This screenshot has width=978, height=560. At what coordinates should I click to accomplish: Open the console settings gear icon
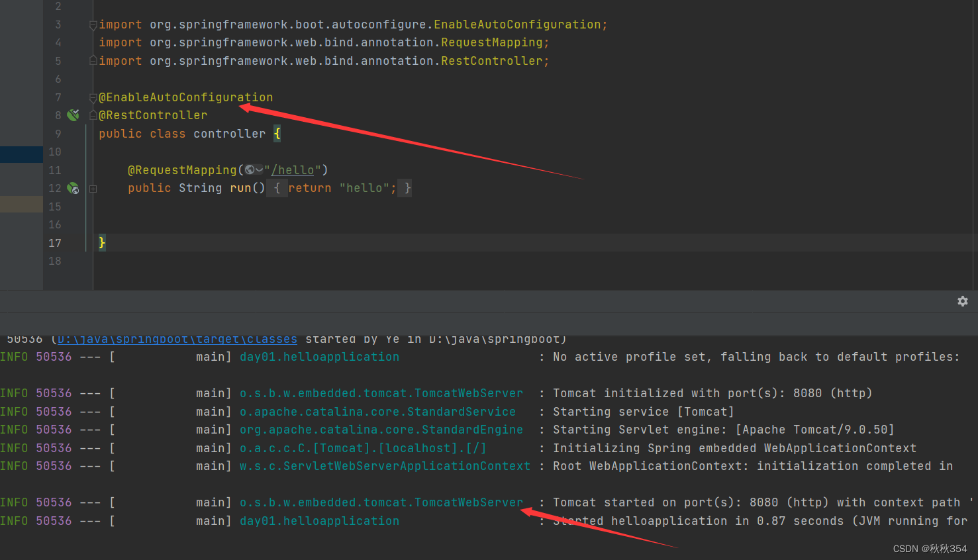point(962,301)
